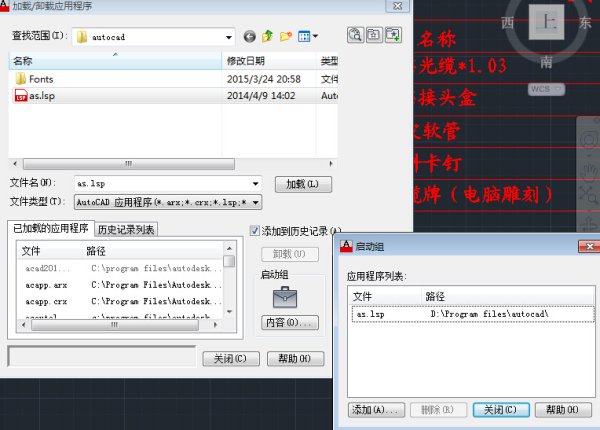Click 路径 column header in loaded applications
Screen dimensions: 600x430
point(153,251)
